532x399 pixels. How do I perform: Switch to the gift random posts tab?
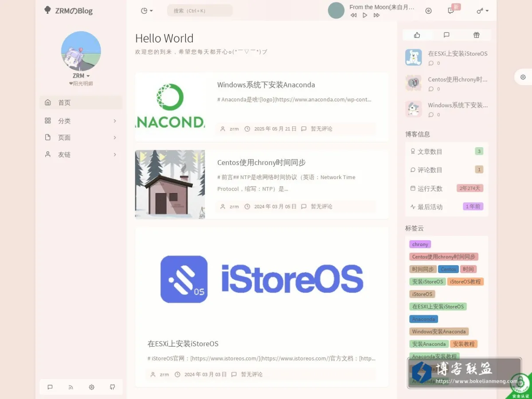pos(476,35)
